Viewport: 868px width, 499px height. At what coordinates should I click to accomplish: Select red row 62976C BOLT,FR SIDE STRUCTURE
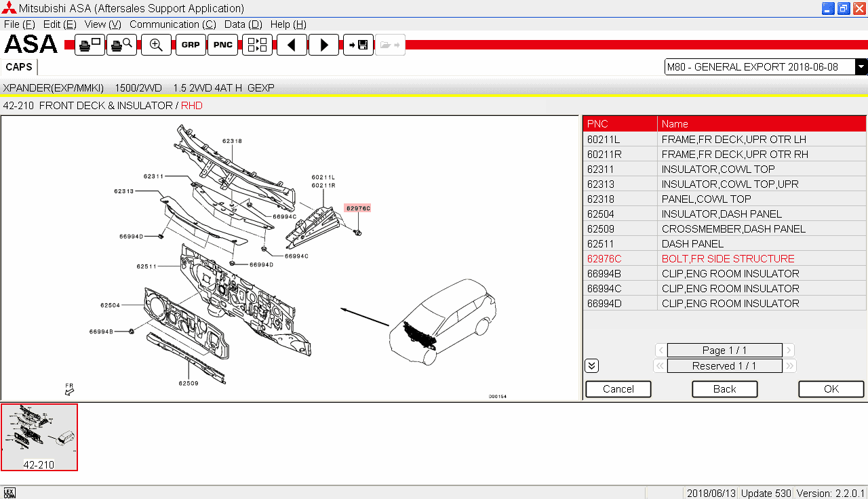pyautogui.click(x=724, y=258)
